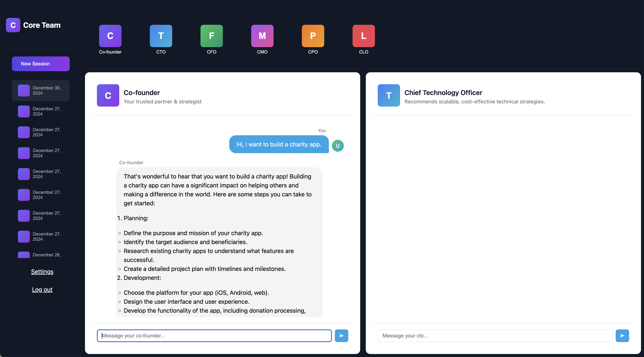Screen dimensions: 644x357
Task: Click the Co-founder panel header avatar
Action: [108, 95]
